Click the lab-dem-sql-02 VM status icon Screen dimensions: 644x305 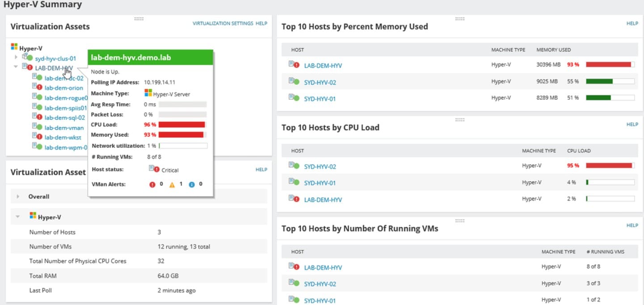coord(37,116)
